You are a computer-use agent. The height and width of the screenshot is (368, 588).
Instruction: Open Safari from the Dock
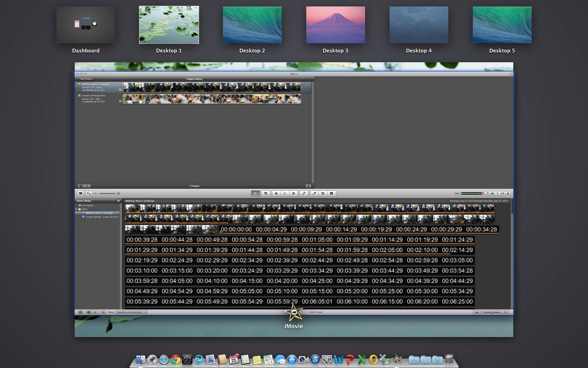coord(164,359)
